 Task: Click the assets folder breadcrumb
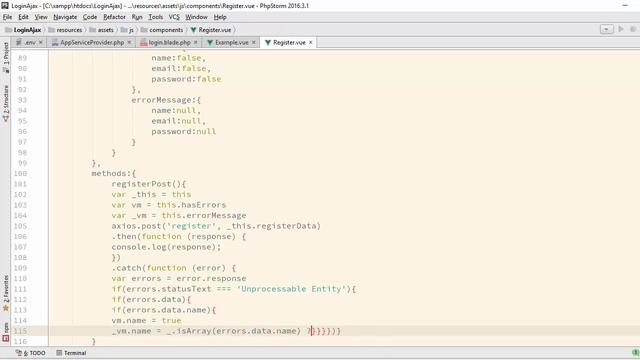pyautogui.click(x=102, y=30)
